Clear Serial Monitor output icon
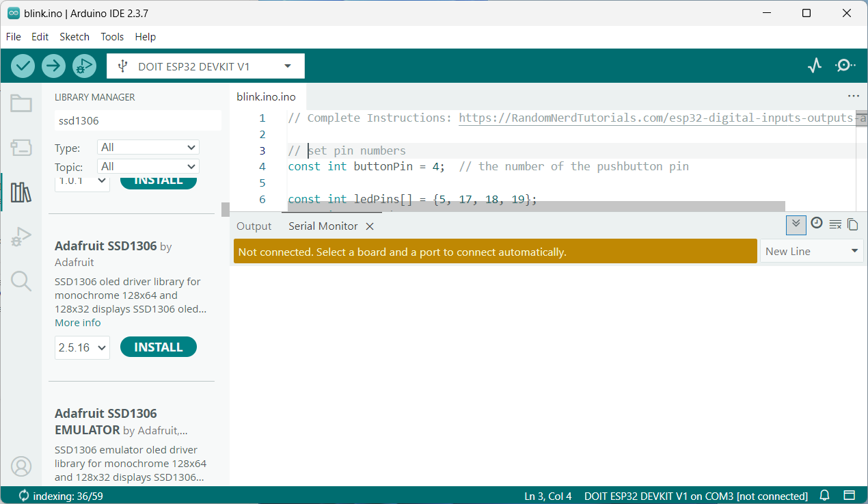 pyautogui.click(x=835, y=224)
